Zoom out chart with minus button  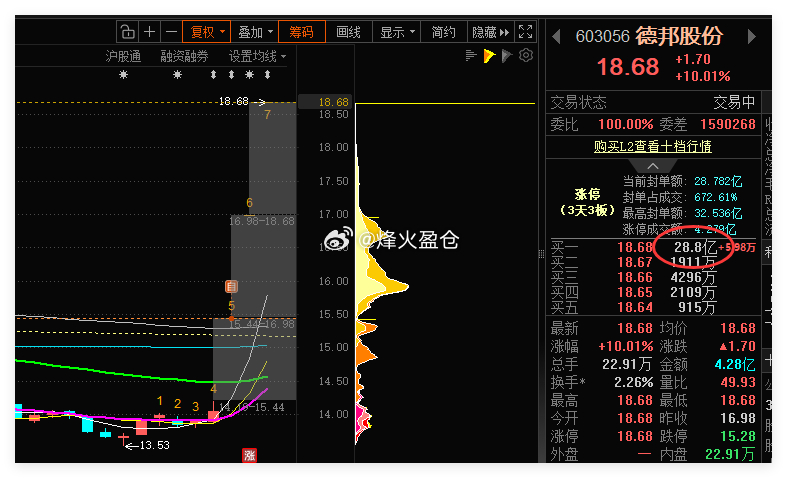click(x=171, y=32)
